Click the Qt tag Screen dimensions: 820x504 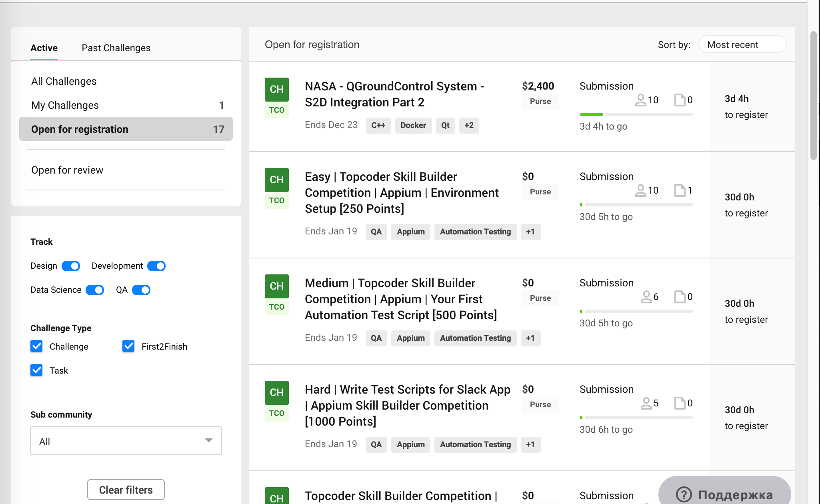coord(445,125)
